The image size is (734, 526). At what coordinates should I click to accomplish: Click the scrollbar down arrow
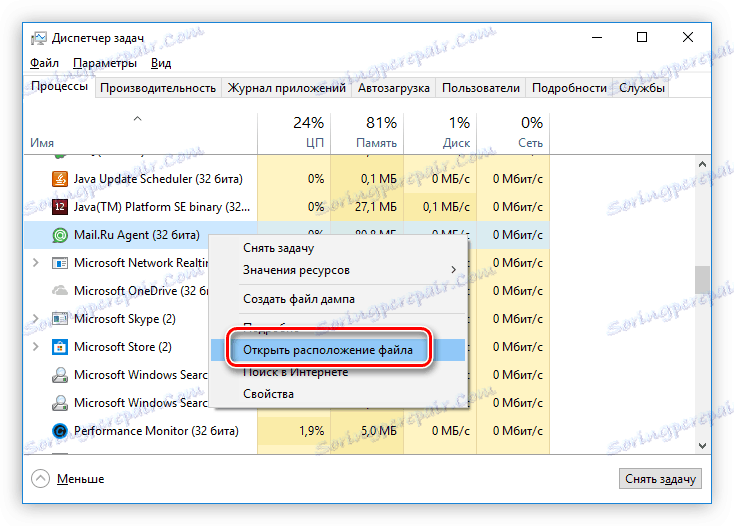coord(702,446)
